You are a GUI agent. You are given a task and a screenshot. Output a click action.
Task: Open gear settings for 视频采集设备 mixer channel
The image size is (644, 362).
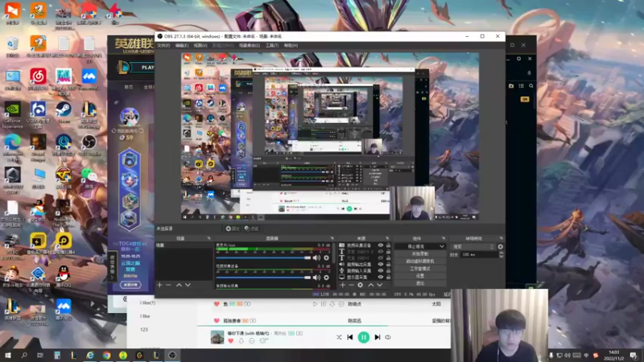click(327, 278)
